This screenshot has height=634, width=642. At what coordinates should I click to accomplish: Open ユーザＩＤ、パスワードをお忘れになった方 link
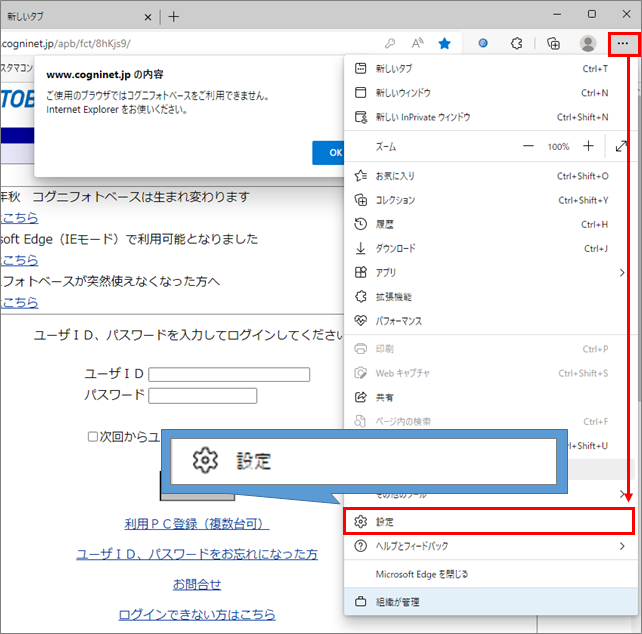[197, 554]
